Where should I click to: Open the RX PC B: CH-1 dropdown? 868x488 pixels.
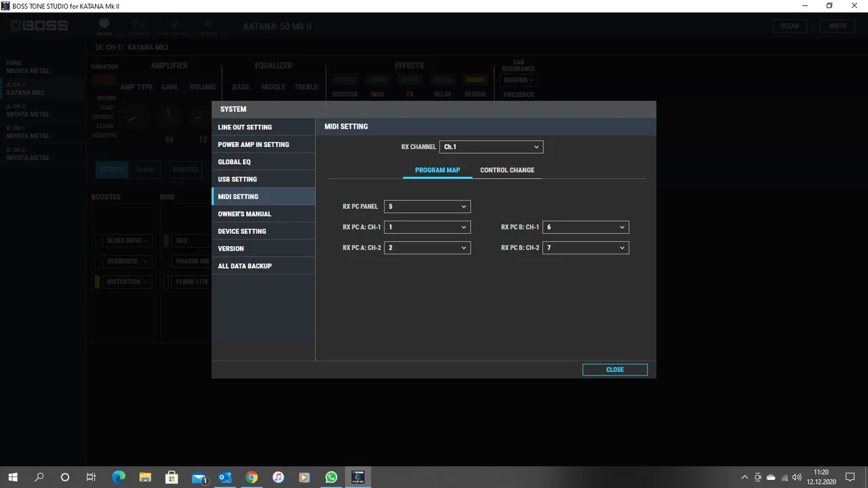(x=586, y=227)
